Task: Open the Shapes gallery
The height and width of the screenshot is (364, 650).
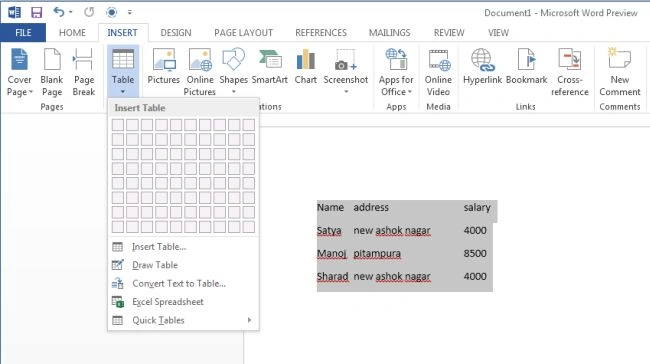Action: [x=233, y=71]
